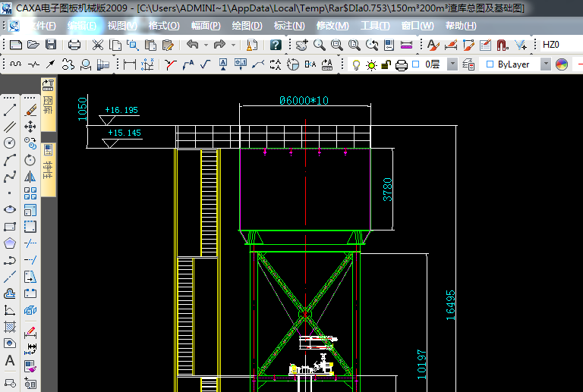Open the 编辑(E) menu
The image size is (583, 392).
click(x=82, y=26)
